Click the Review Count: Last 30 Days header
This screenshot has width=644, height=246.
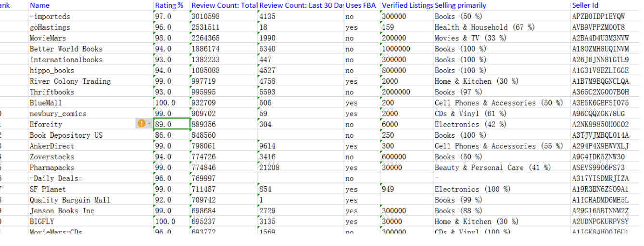point(301,5)
